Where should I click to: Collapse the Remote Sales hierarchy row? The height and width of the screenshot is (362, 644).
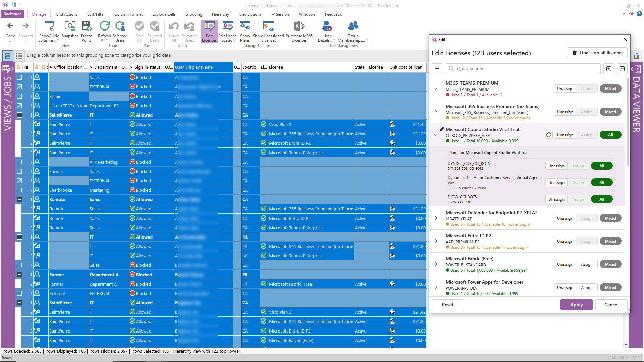19,199
